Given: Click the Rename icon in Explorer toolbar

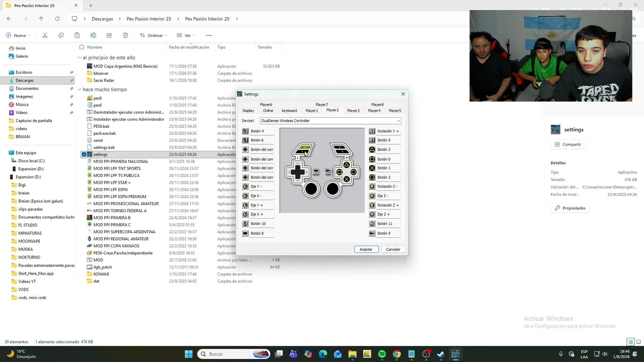Looking at the screenshot, I should coord(93,35).
